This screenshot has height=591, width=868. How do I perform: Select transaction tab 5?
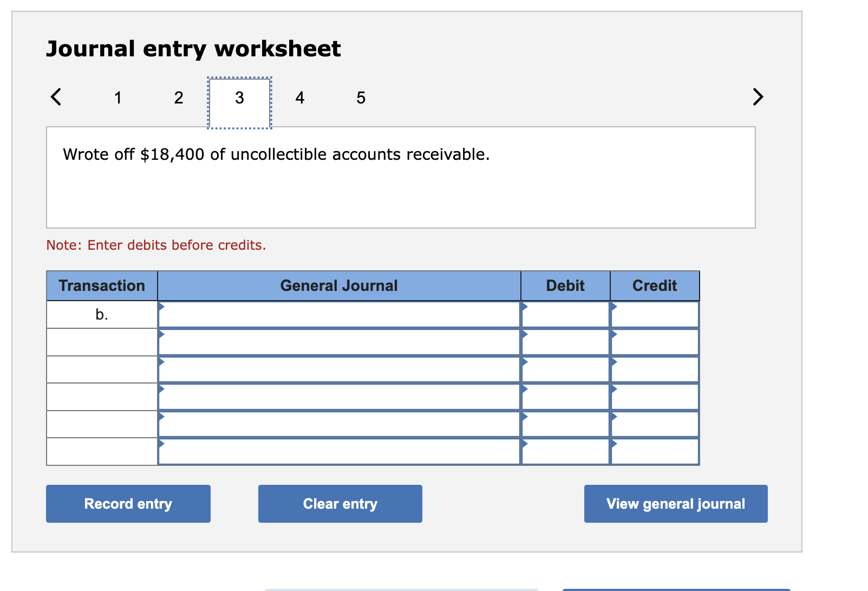360,98
